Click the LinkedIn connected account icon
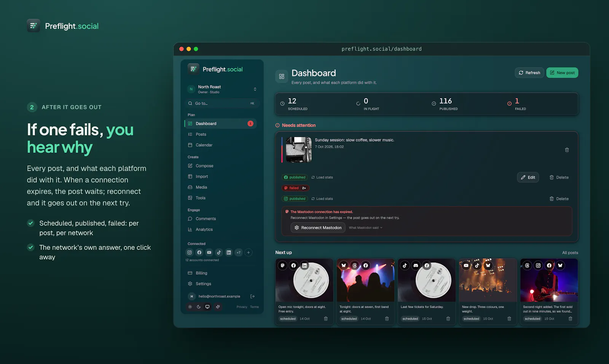 pyautogui.click(x=229, y=253)
